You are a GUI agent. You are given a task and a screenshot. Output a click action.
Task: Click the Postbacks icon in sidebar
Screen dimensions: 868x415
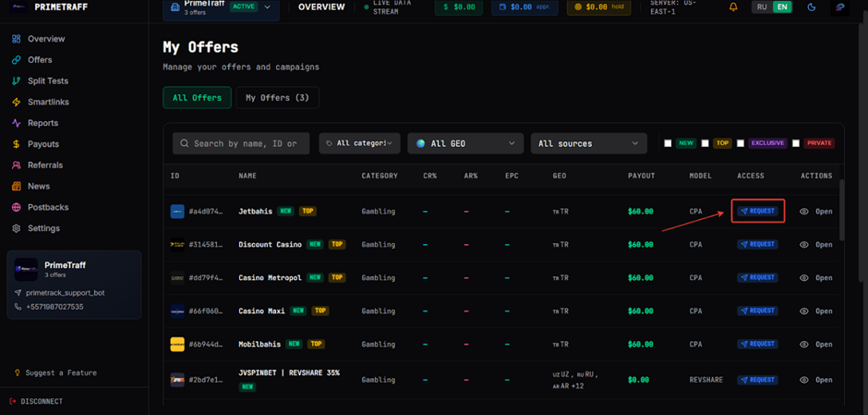(x=16, y=207)
